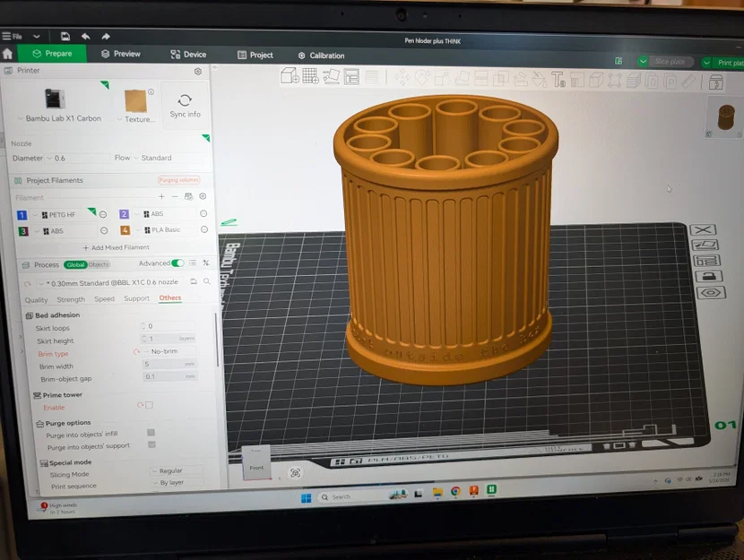Image resolution: width=744 pixels, height=560 pixels.
Task: Click the minus icon to remove filament
Action: coord(175,196)
